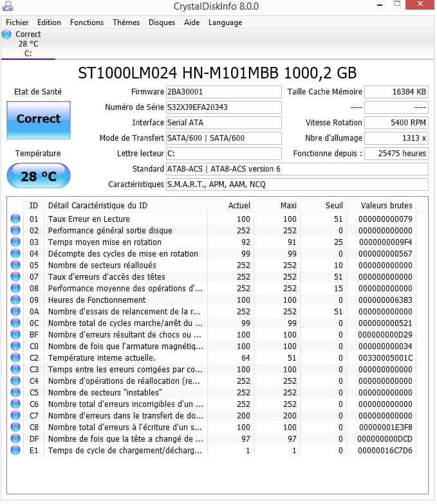Open the Thèmes menu

click(126, 22)
